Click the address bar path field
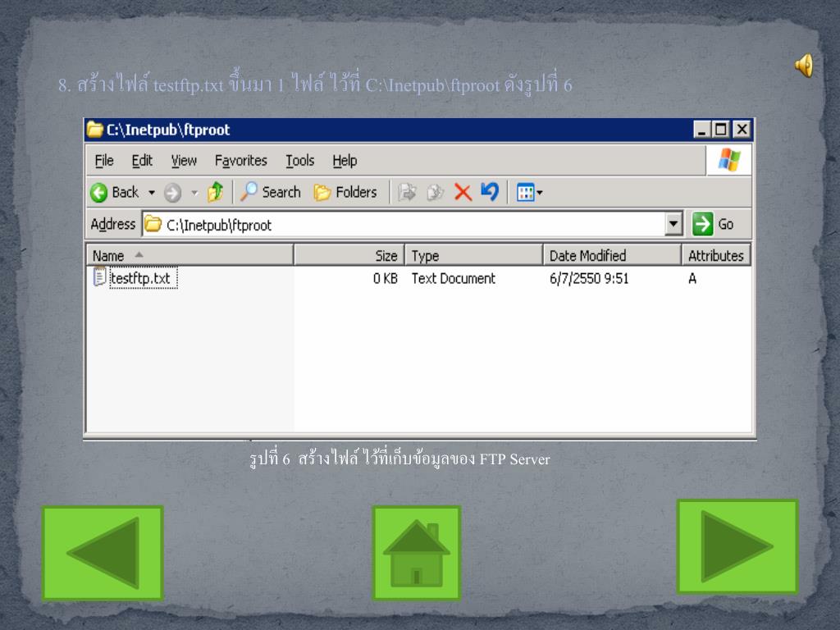 click(x=404, y=225)
